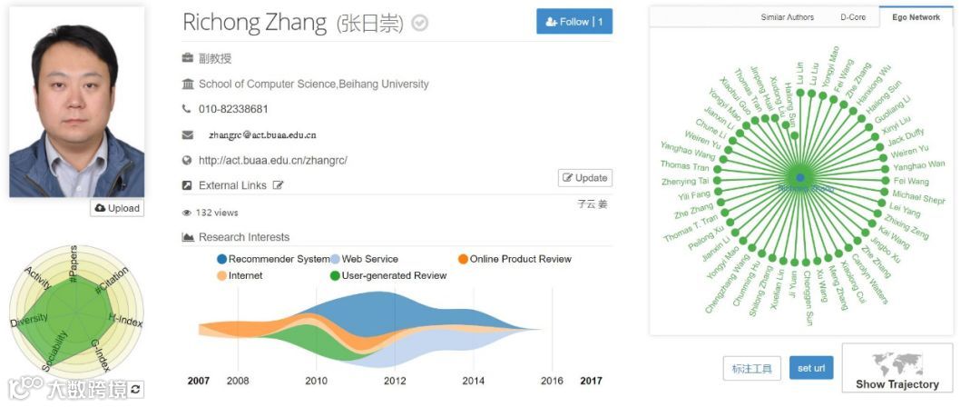
Task: Click the Upload photo button
Action: click(x=117, y=208)
